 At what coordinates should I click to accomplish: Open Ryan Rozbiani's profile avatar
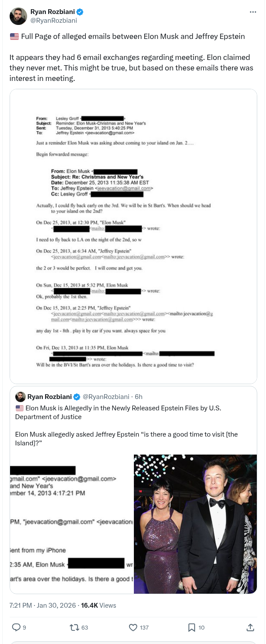(18, 16)
